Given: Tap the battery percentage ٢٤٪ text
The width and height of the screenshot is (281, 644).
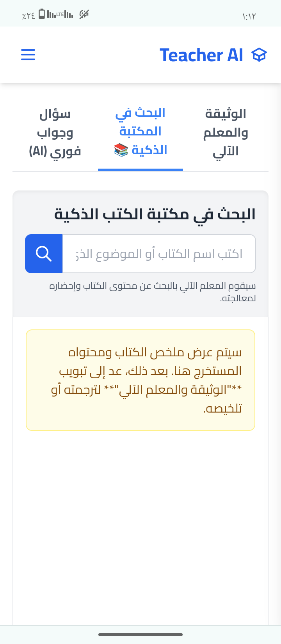Looking at the screenshot, I should click(28, 16).
